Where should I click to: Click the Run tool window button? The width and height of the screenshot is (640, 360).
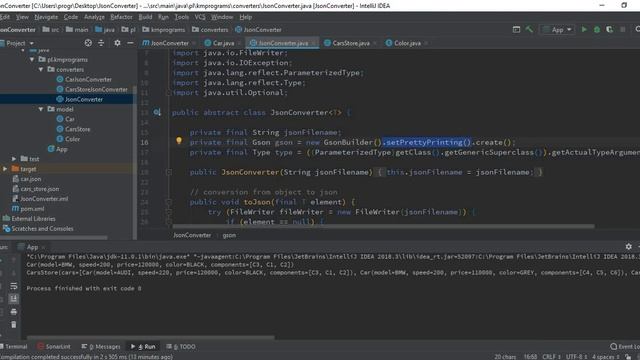click(x=143, y=347)
